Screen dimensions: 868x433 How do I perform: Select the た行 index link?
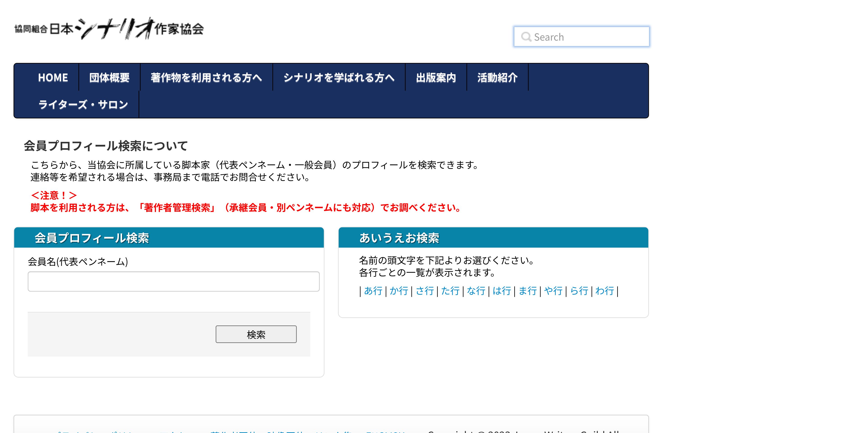pos(450,291)
